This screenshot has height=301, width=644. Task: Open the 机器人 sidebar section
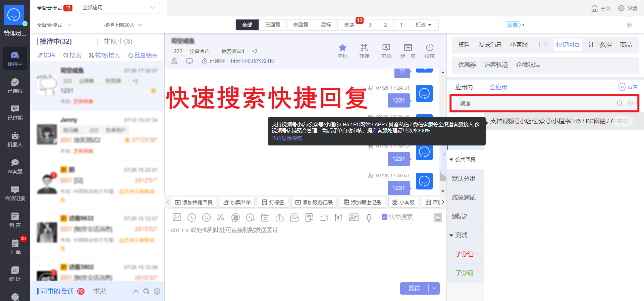pos(15,140)
